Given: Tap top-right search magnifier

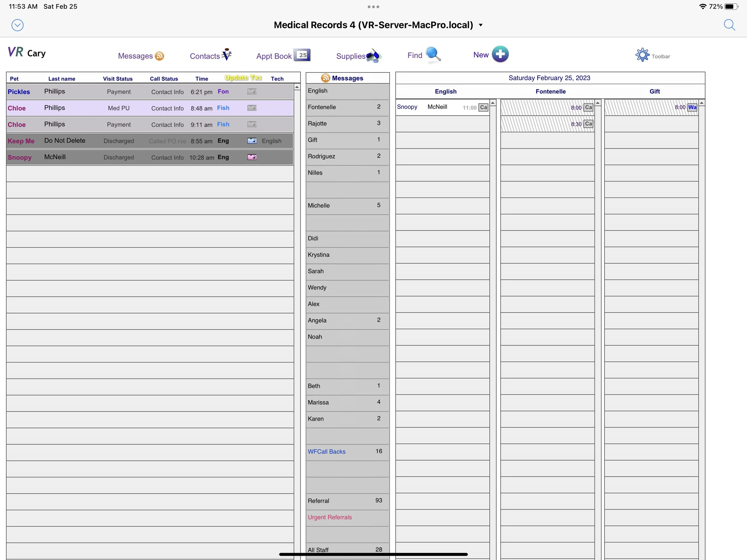Looking at the screenshot, I should pos(729,25).
